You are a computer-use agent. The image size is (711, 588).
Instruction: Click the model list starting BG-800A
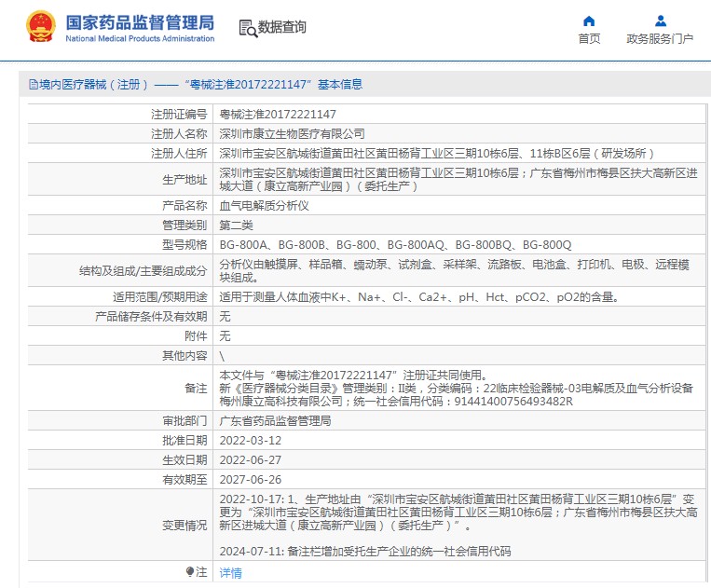(395, 244)
